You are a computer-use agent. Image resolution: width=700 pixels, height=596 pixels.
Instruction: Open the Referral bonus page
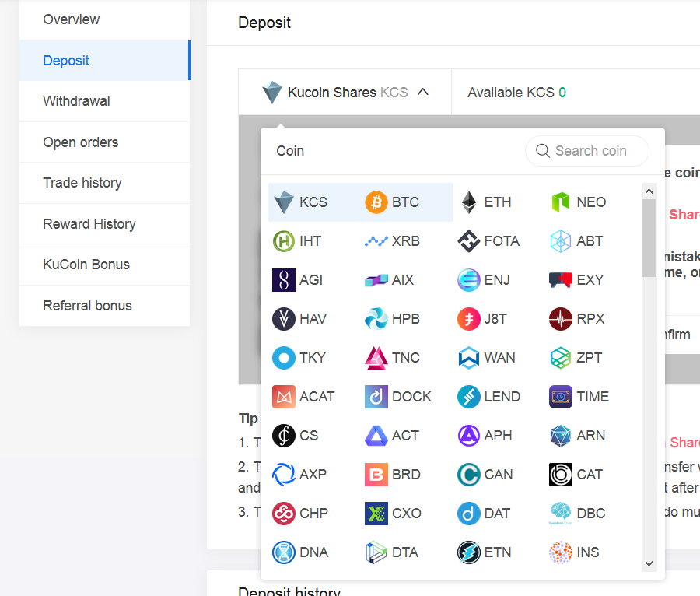87,306
